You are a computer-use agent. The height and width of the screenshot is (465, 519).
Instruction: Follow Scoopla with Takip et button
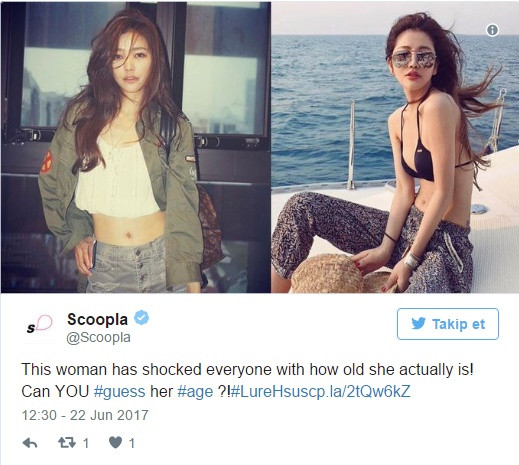(x=448, y=324)
